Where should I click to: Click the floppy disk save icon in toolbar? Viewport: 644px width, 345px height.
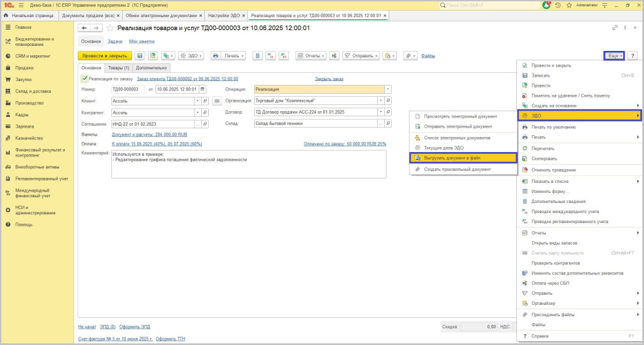tap(140, 56)
